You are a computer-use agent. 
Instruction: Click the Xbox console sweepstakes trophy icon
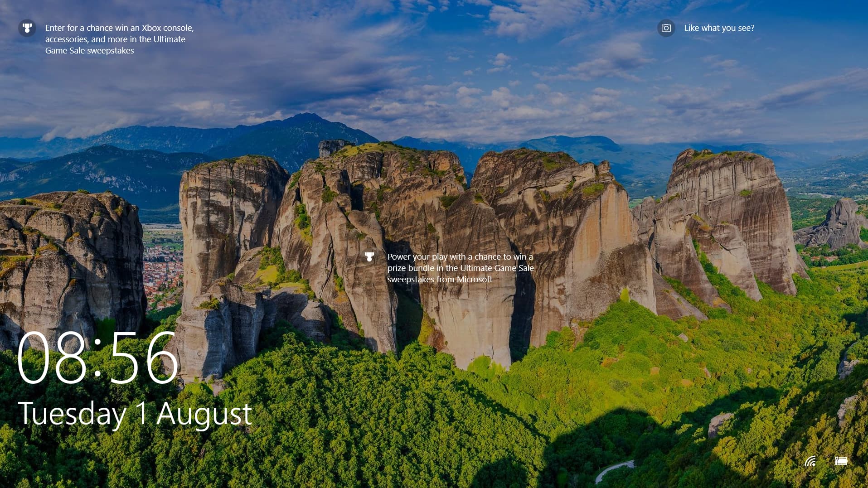[x=27, y=28]
